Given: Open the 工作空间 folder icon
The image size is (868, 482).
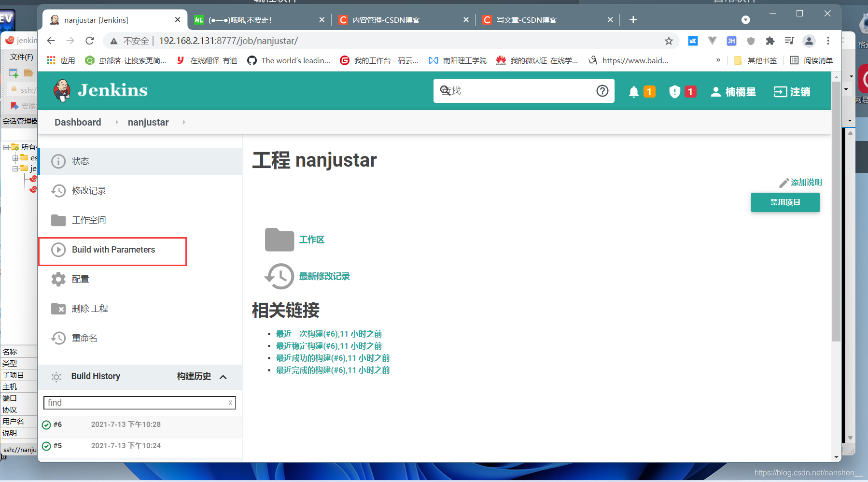Looking at the screenshot, I should pyautogui.click(x=58, y=220).
